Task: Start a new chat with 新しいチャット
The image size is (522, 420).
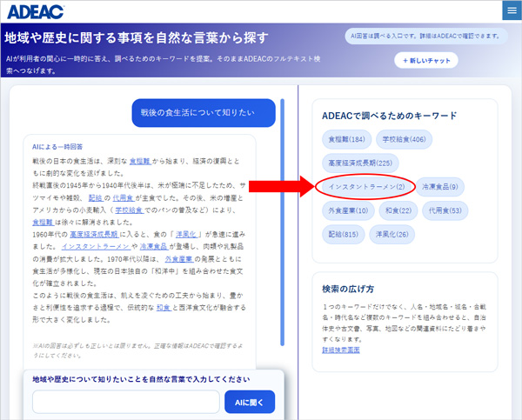Action: (x=426, y=61)
